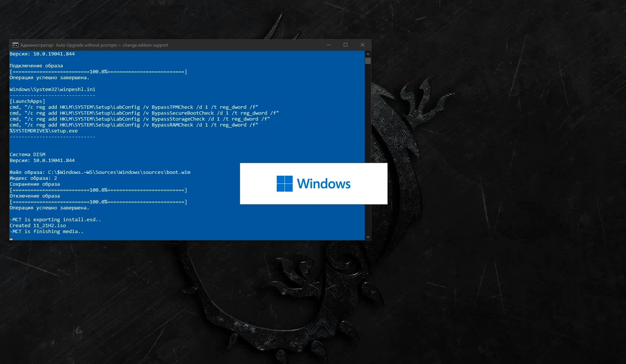Screen dimensions: 626x364
Task: Maximize the Auto Upgrade console window
Action: click(x=346, y=45)
